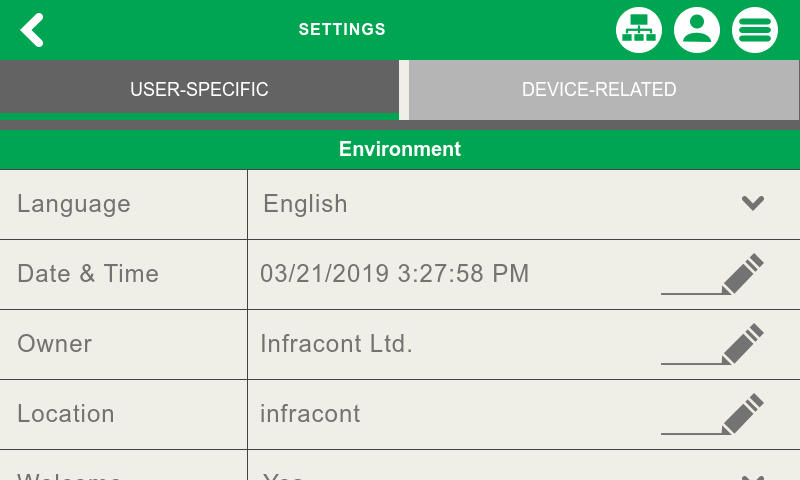
Task: Go back using the left arrow
Action: coord(33,30)
